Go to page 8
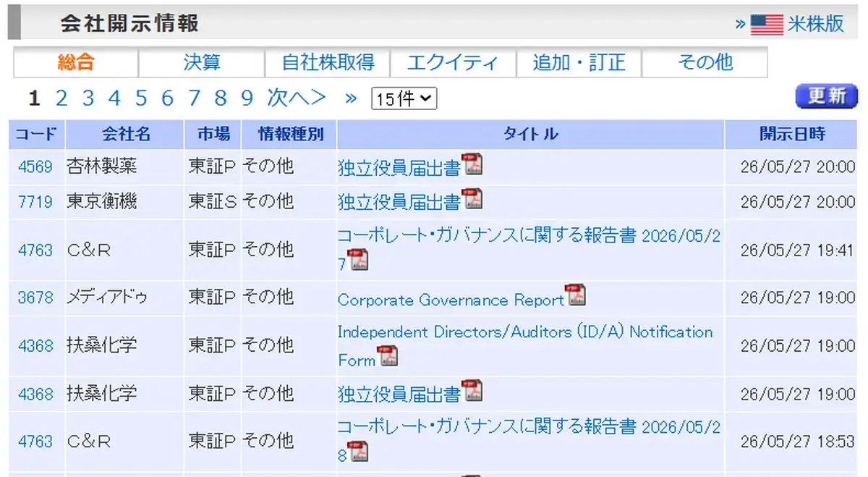 pyautogui.click(x=221, y=98)
